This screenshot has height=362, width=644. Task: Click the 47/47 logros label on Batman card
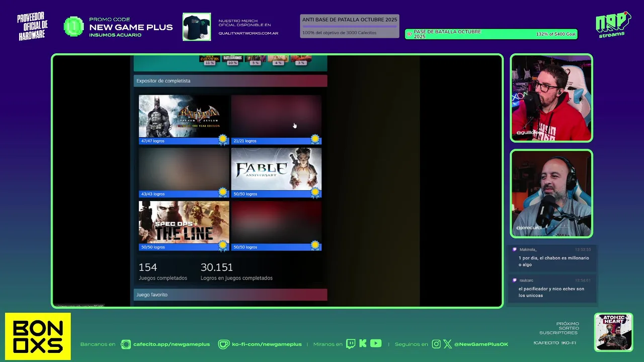click(153, 141)
